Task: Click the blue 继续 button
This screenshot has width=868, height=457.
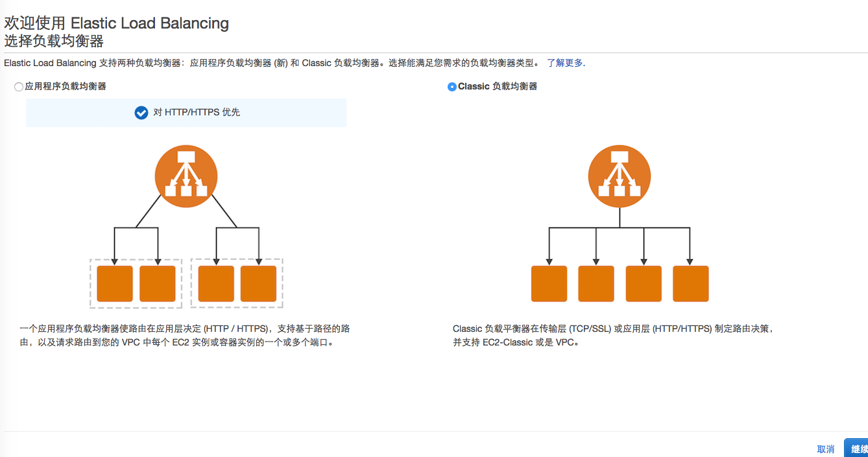Action: [856, 449]
